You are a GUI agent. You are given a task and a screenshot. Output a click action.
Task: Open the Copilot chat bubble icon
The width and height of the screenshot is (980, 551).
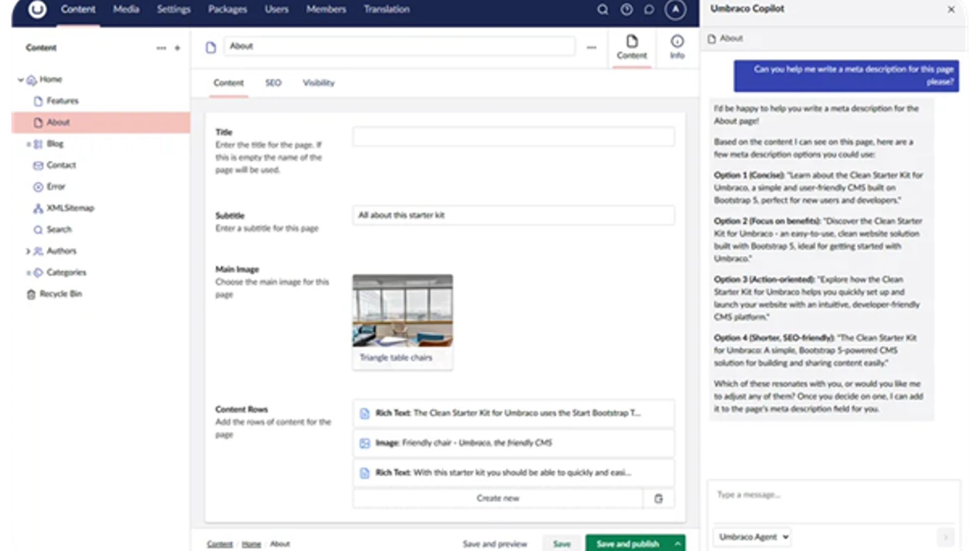pos(649,9)
